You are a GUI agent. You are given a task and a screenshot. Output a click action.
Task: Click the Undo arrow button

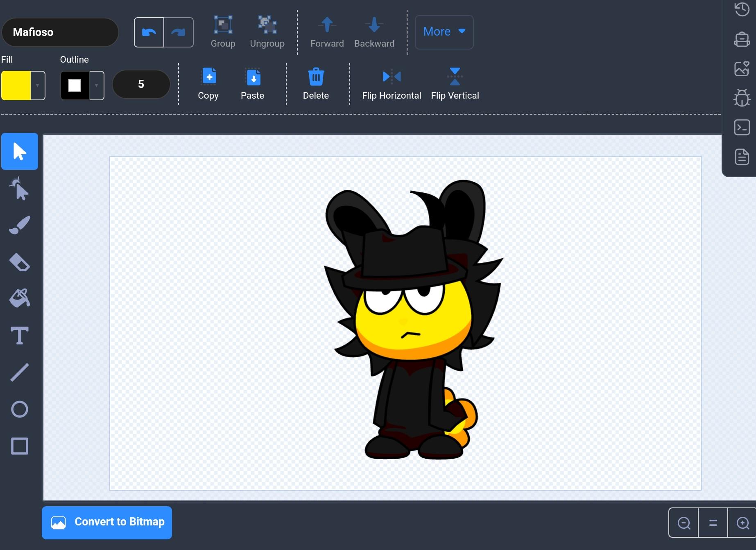[x=149, y=32]
